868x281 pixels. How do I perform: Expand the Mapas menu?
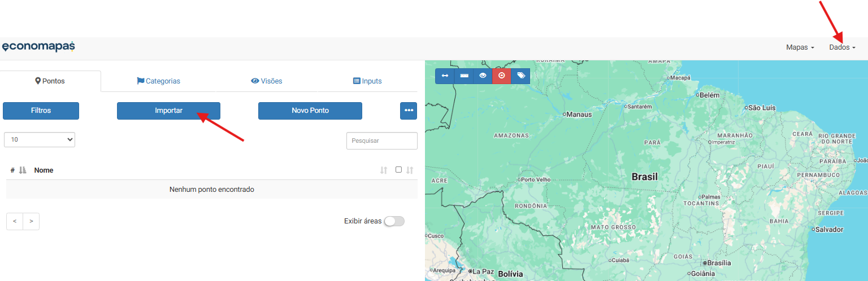[x=800, y=47]
